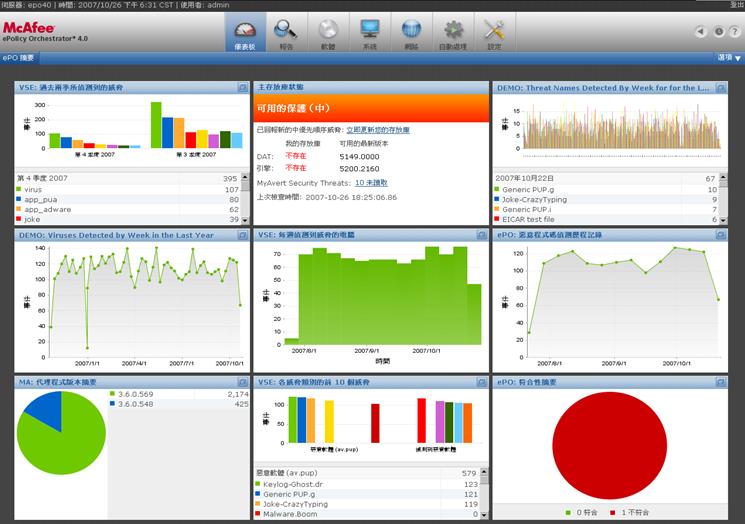
Task: Select the Generic PUP.i row
Action: pos(606,210)
